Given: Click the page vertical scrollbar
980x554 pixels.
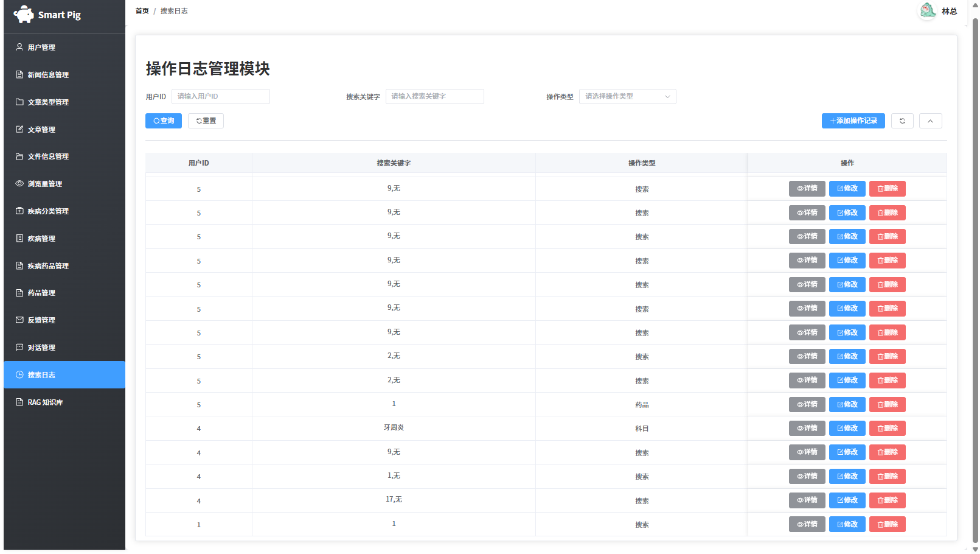Looking at the screenshot, I should coord(975,280).
